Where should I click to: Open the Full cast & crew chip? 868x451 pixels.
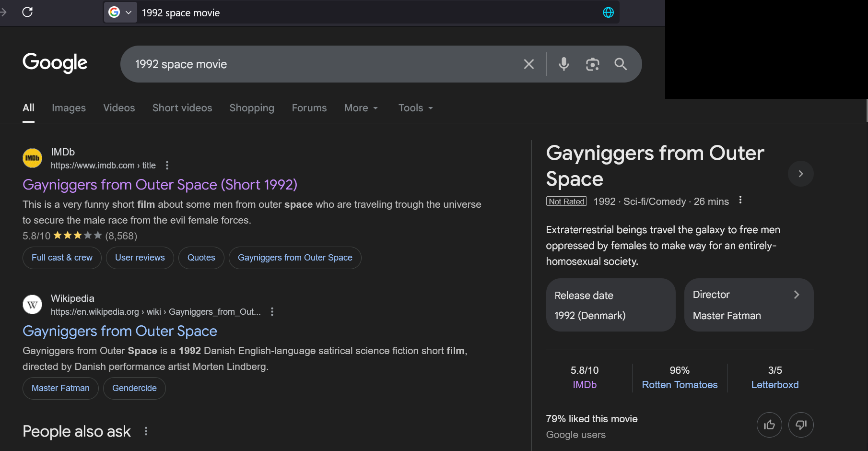click(62, 258)
